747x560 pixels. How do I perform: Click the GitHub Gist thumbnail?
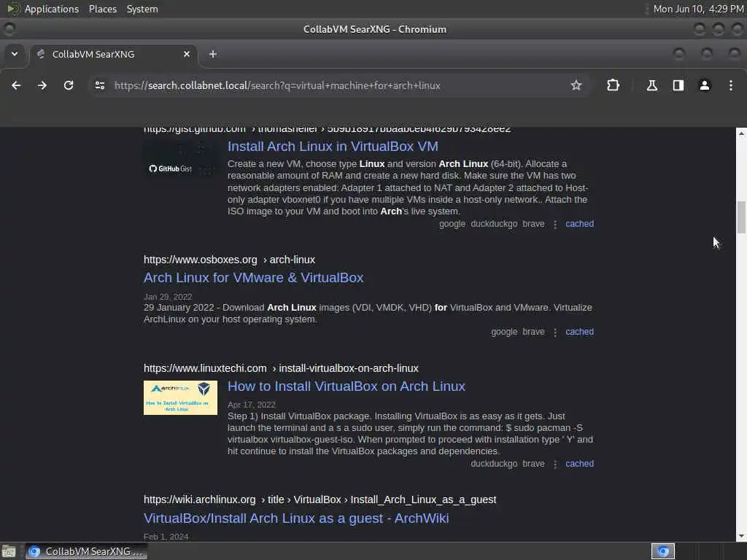tap(181, 160)
